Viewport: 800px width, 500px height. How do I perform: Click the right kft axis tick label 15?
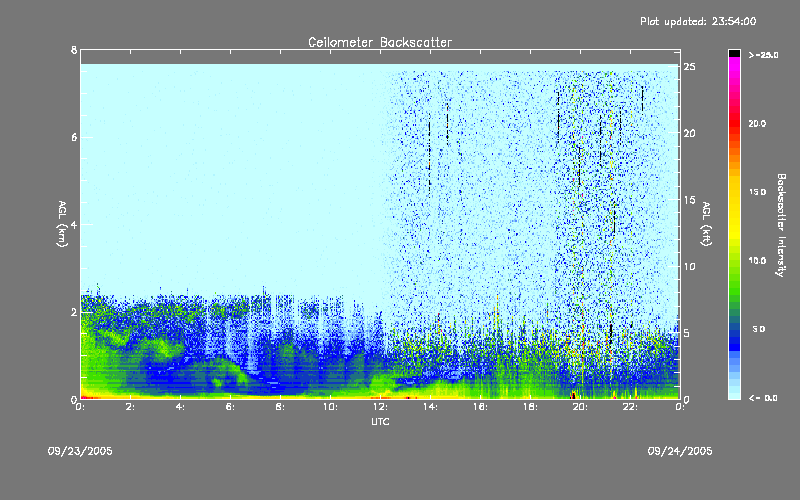(690, 200)
